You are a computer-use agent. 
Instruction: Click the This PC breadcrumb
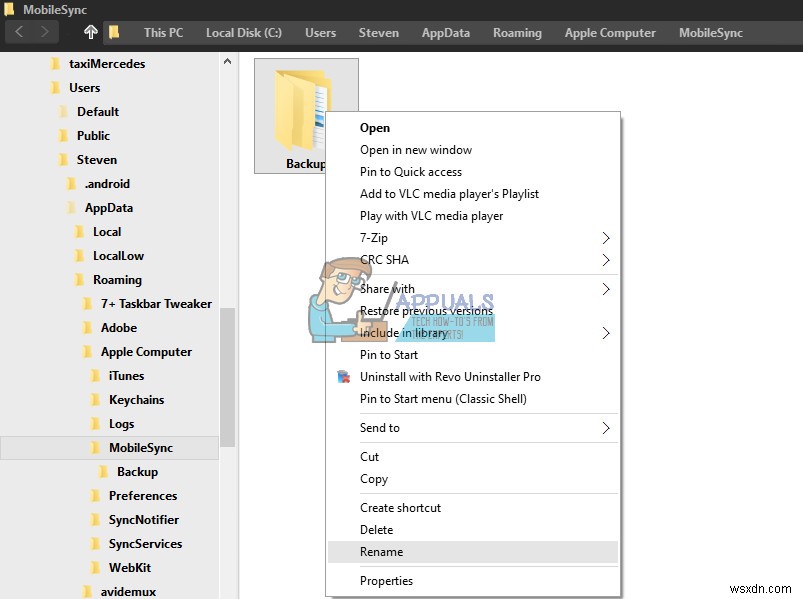click(x=162, y=32)
